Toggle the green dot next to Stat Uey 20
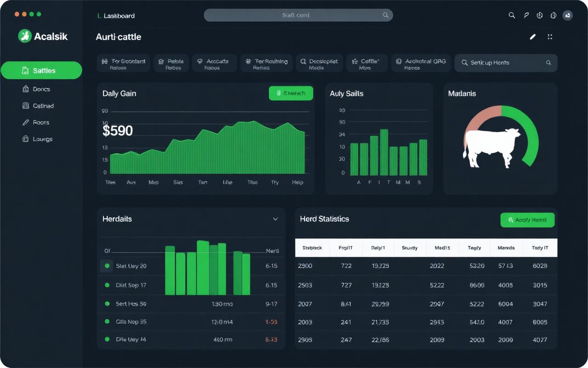The image size is (588, 368). (x=107, y=266)
